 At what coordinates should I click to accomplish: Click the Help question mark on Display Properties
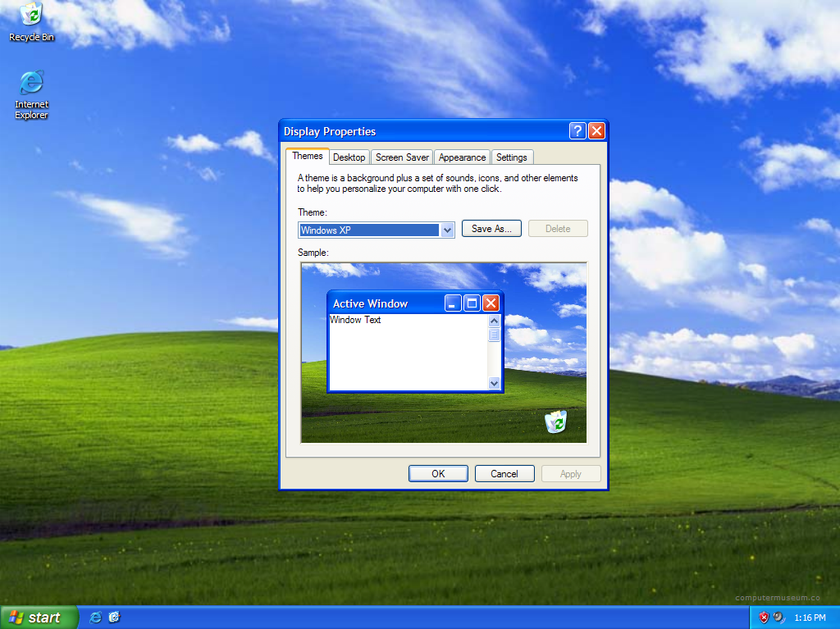(577, 130)
